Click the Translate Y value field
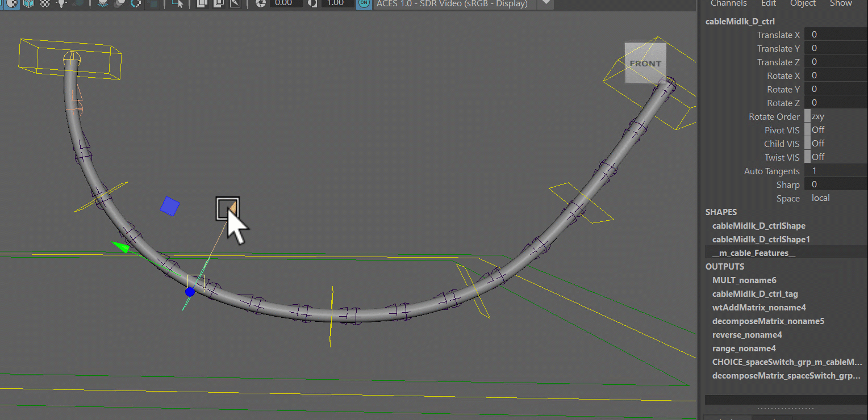Image resolution: width=868 pixels, height=420 pixels. click(x=836, y=48)
